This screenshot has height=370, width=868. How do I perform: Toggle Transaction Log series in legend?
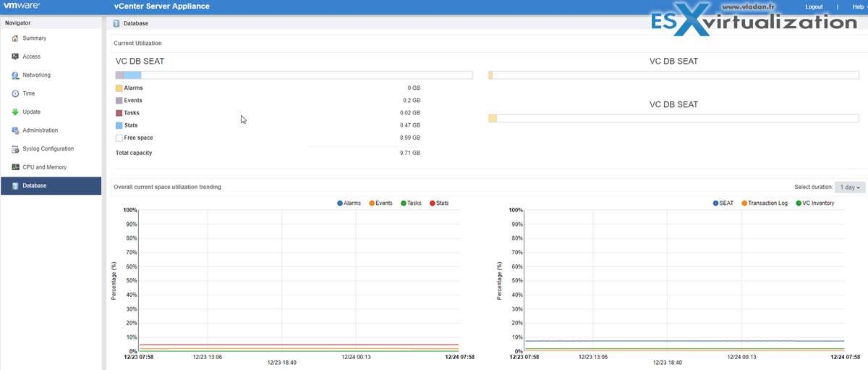point(765,203)
